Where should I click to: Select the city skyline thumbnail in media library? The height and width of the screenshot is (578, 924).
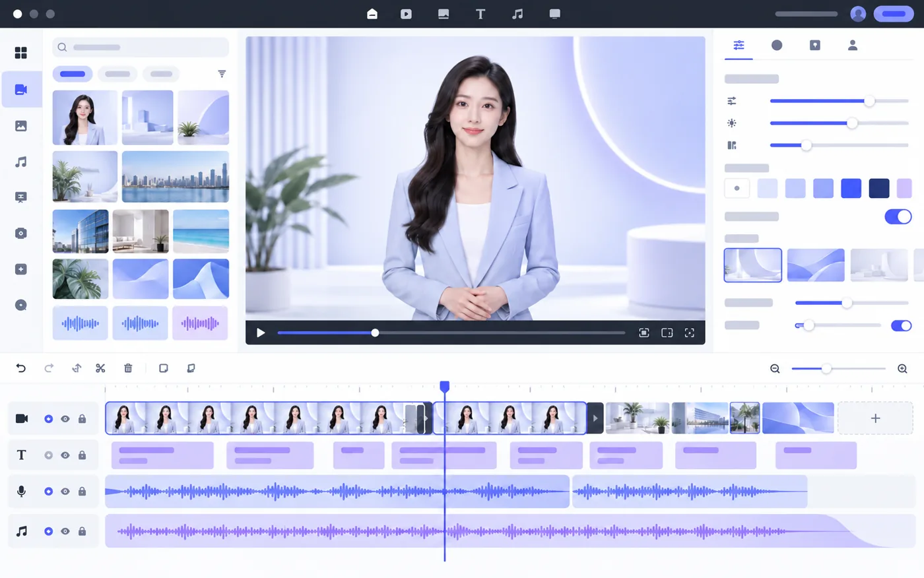click(176, 177)
